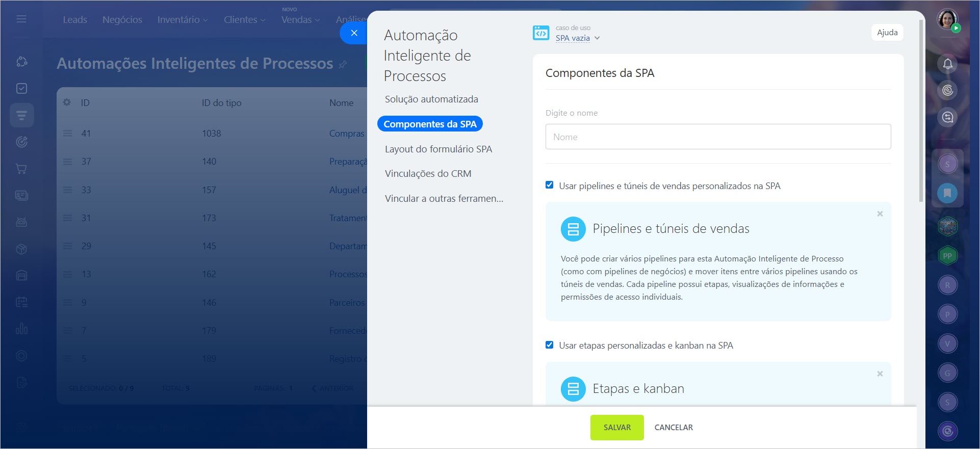Expand the Clientes menu
The height and width of the screenshot is (449, 980).
click(x=244, y=20)
